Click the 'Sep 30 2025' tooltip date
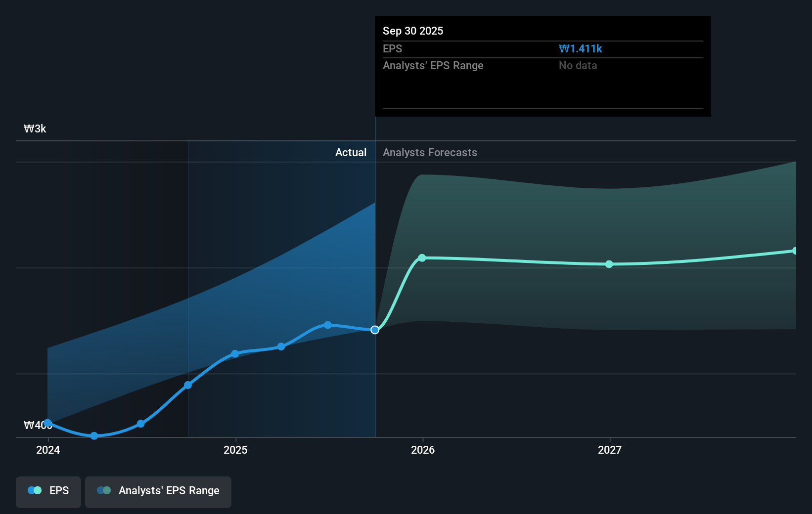812x514 pixels. (x=413, y=31)
